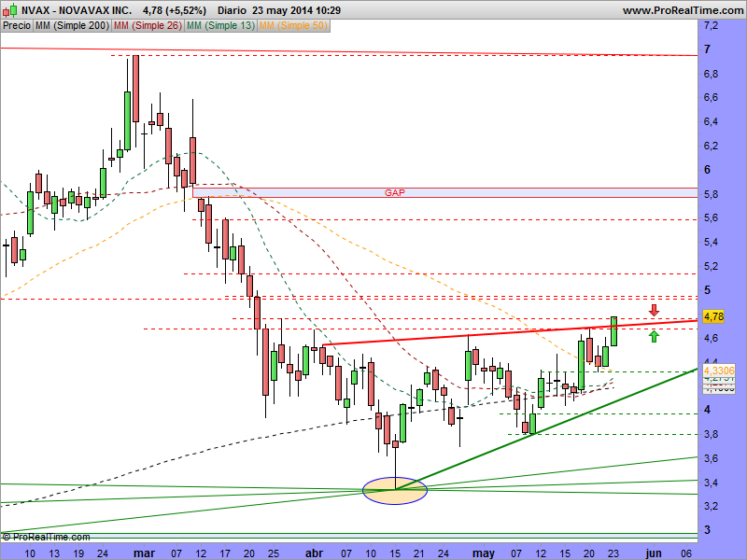Select the MM (Simple 200) legend label
This screenshot has height=560, width=747.
pos(72,26)
